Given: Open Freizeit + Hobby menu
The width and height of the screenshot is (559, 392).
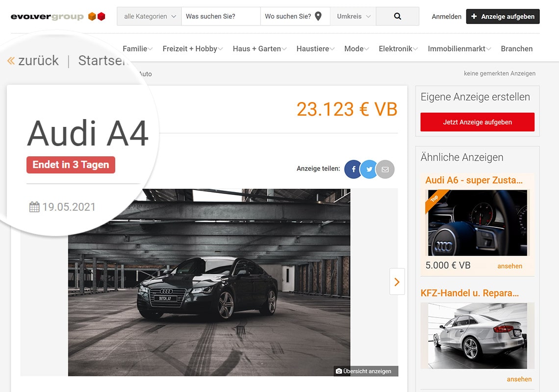Looking at the screenshot, I should click(192, 49).
